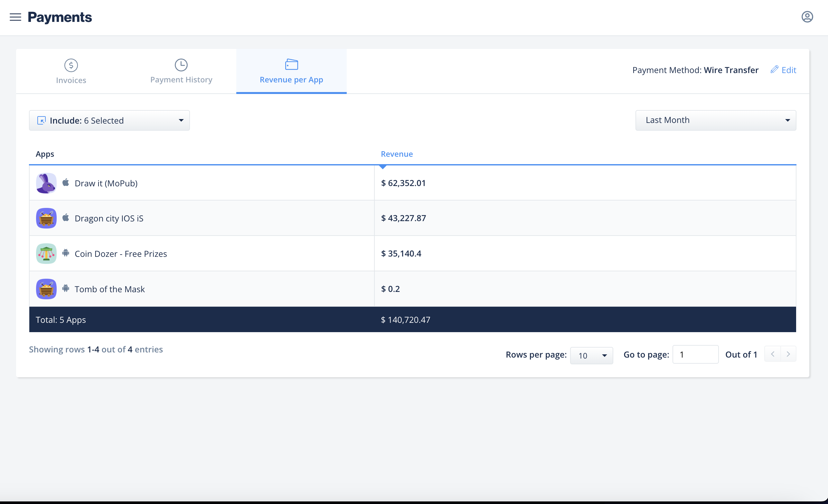Viewport: 828px width, 504px height.
Task: Click the Showing rows 1-4 entries text
Action: coord(96,350)
